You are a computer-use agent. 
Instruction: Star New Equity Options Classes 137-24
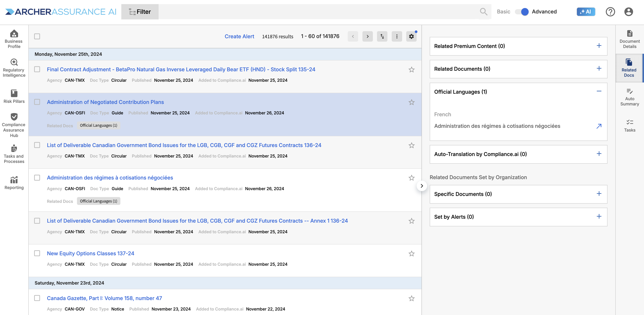point(411,254)
